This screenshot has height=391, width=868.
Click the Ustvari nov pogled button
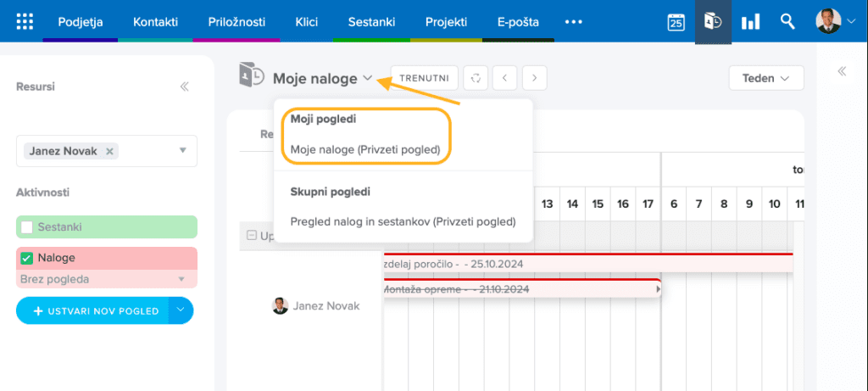[92, 311]
